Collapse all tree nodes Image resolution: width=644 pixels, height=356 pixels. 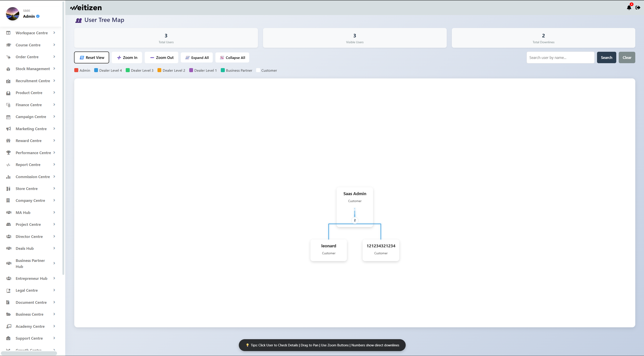(x=232, y=58)
